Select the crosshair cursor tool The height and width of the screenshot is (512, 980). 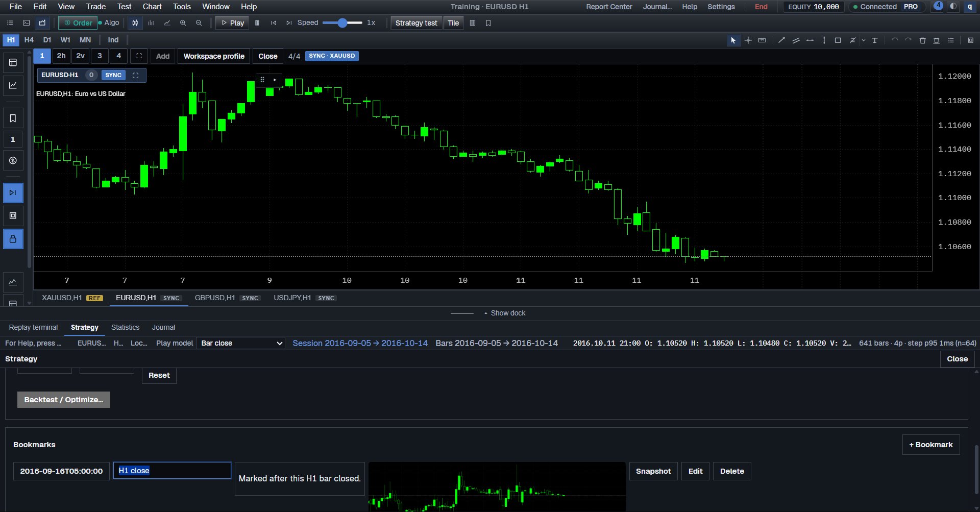(x=748, y=40)
